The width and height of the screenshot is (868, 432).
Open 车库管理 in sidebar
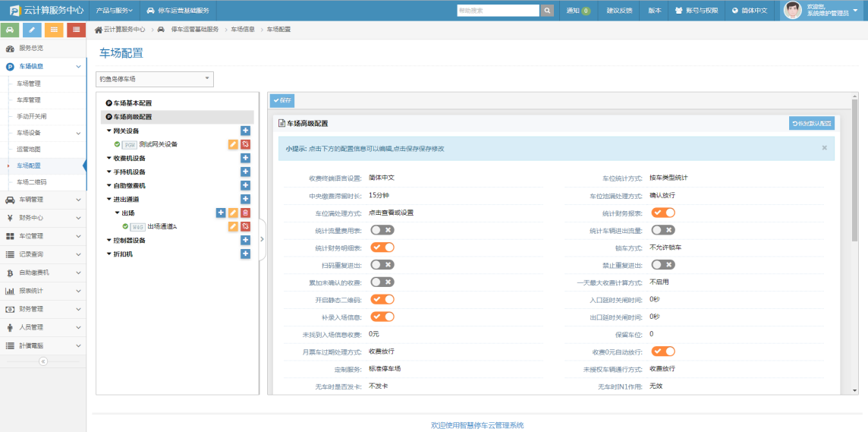pyautogui.click(x=29, y=100)
